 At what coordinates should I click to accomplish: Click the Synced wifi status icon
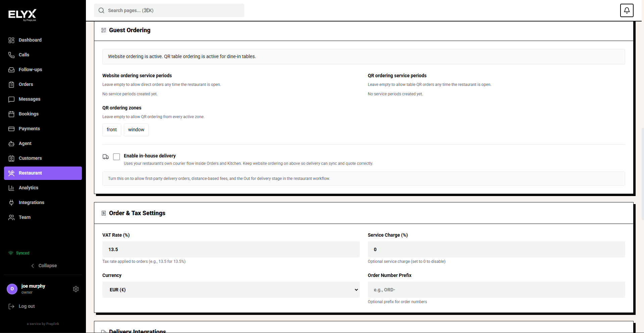tap(11, 253)
